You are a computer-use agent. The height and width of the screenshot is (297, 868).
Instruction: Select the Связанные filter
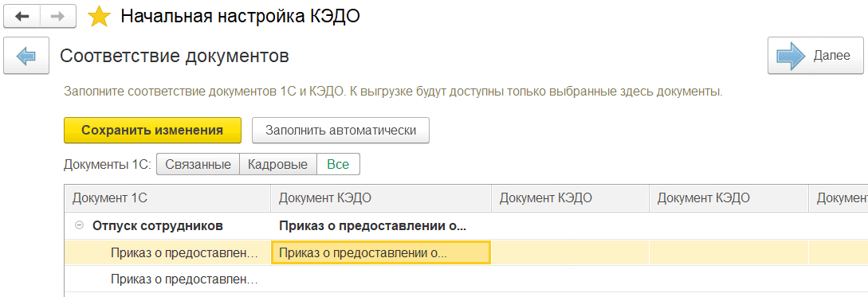[198, 164]
